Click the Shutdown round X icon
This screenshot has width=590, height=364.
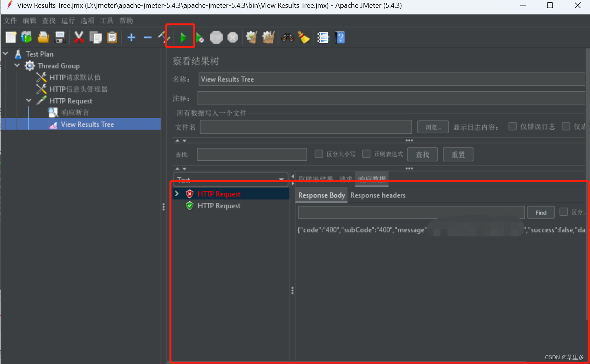(x=233, y=37)
